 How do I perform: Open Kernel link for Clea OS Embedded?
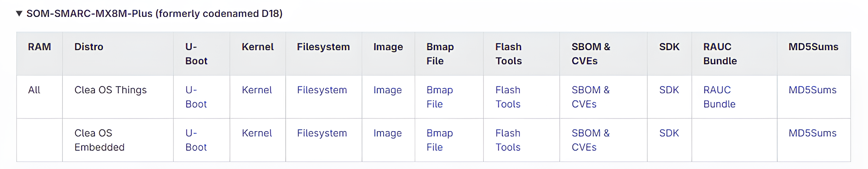[x=257, y=133]
